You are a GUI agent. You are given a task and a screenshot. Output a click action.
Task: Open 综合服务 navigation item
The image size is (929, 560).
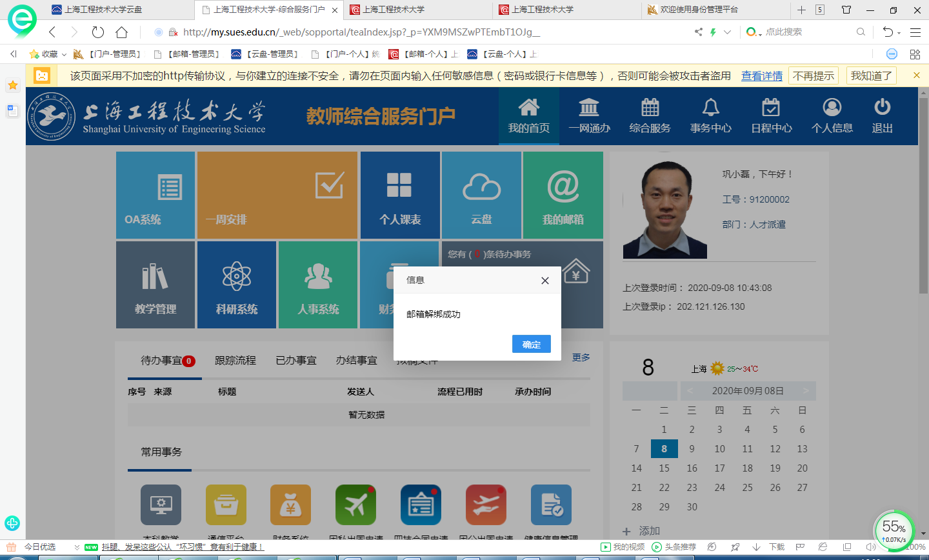650,116
